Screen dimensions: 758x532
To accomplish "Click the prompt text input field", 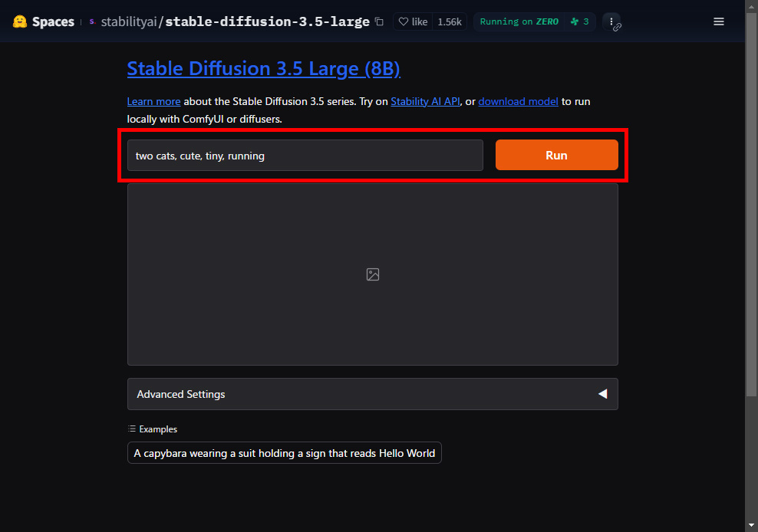I will (x=305, y=156).
